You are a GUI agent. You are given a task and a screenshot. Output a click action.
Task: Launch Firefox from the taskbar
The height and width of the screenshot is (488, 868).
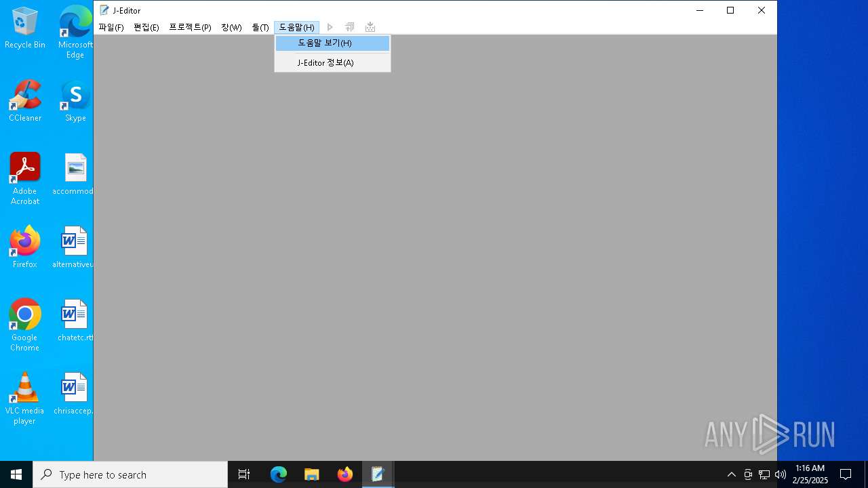pyautogui.click(x=344, y=474)
